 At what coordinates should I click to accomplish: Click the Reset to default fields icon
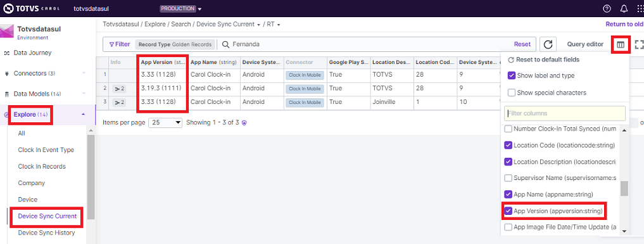point(511,60)
